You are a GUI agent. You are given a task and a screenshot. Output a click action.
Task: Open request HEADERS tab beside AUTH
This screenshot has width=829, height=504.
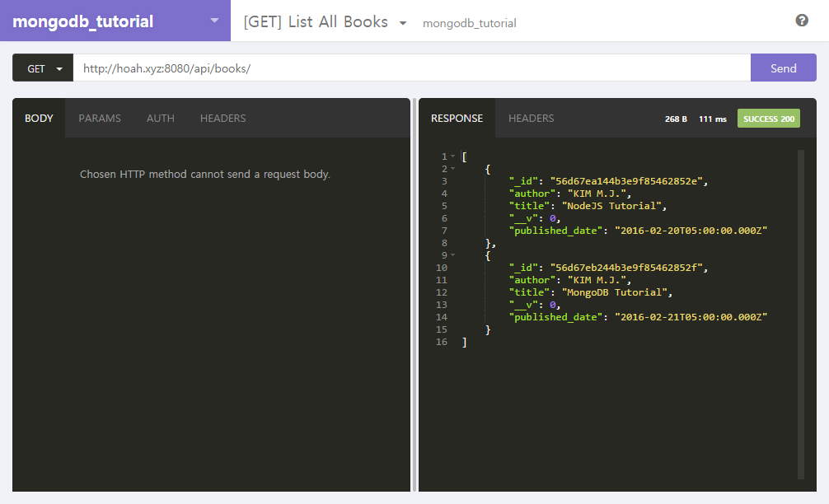[x=222, y=118]
